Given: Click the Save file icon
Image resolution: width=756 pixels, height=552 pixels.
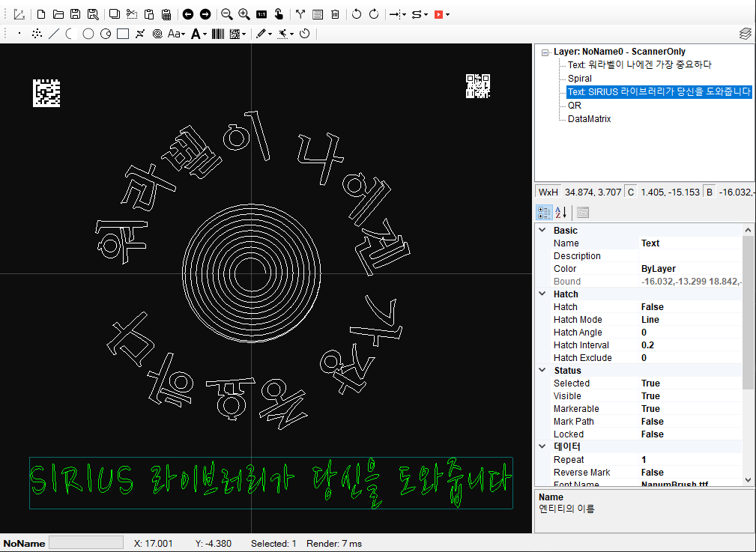Looking at the screenshot, I should [75, 13].
